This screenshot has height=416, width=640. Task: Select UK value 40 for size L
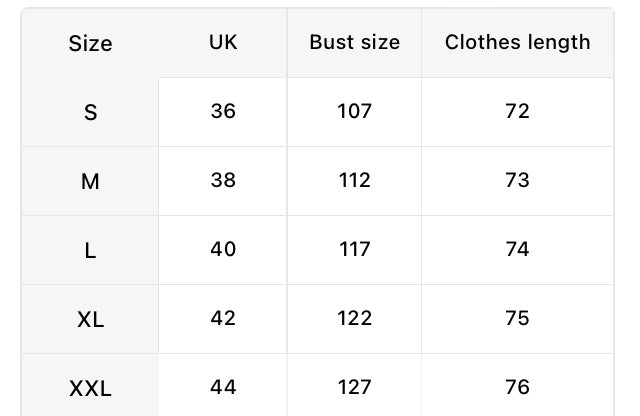(x=223, y=249)
